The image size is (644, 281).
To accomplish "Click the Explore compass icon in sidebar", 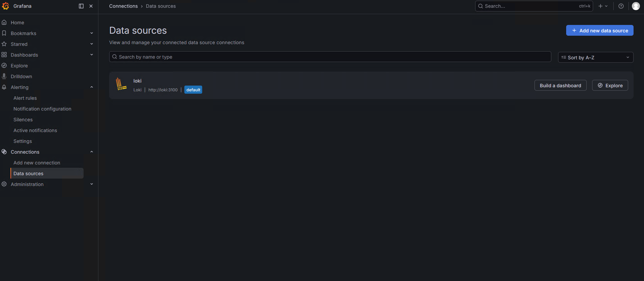I will [4, 66].
